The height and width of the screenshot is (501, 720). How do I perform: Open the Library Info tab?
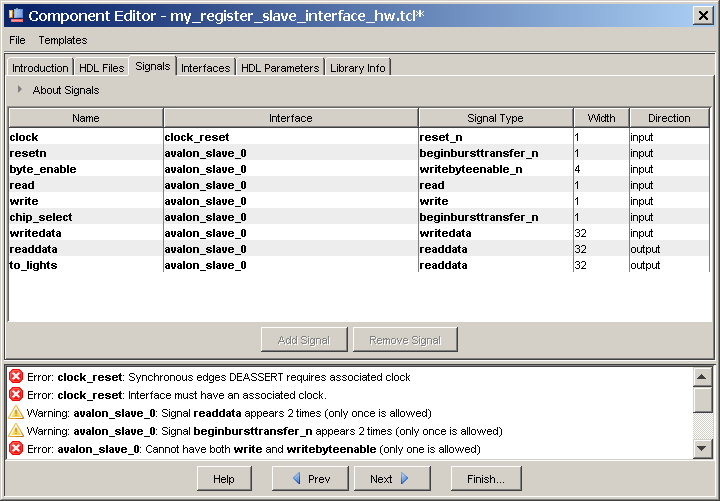(357, 68)
